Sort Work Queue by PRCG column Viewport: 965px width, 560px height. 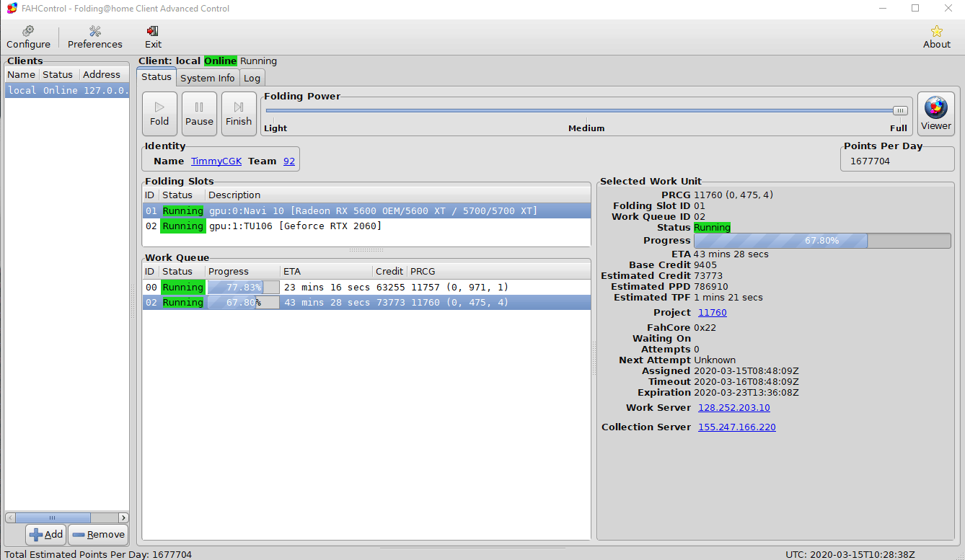point(498,272)
